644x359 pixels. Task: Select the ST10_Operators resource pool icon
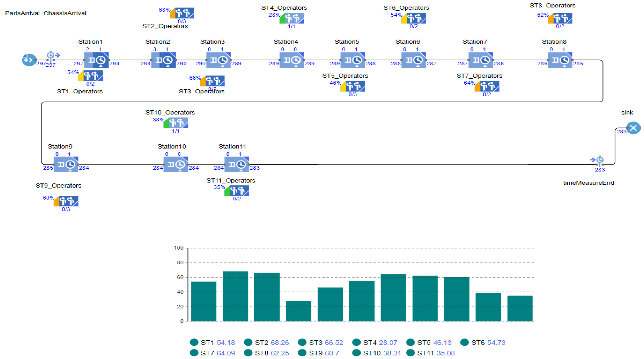pyautogui.click(x=178, y=123)
